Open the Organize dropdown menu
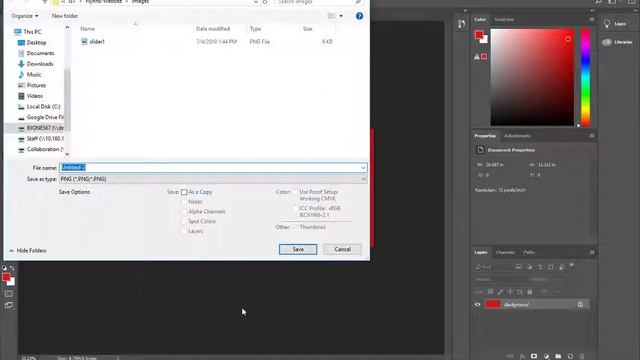Image resolution: width=640 pixels, height=360 pixels. [x=25, y=16]
